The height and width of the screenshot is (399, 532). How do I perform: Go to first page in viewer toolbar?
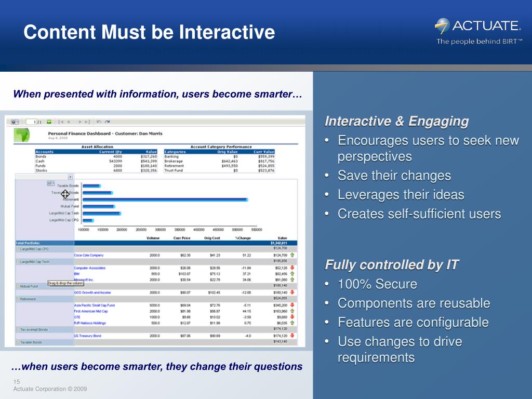pyautogui.click(x=60, y=122)
